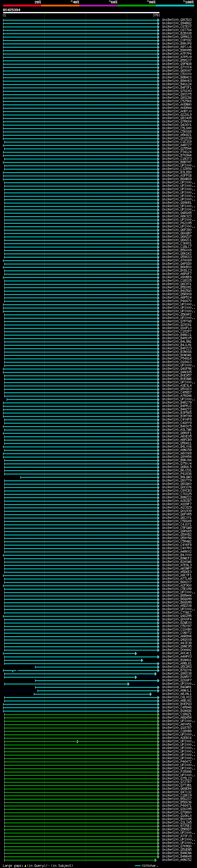This screenshot has height=868, width=197.
Task: Click the cyan alignment bar for UniRef100_B8LQW3
Action: (x=90, y=477)
